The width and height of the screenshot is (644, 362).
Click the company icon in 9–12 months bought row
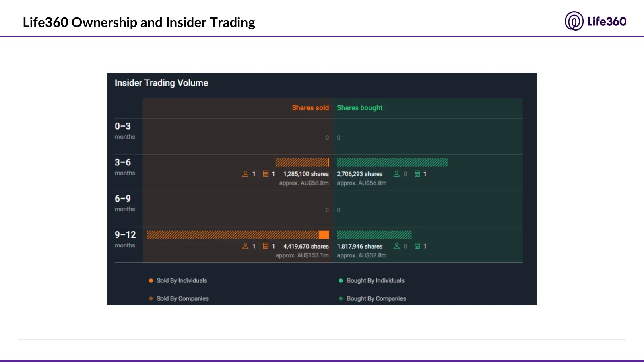tap(417, 246)
